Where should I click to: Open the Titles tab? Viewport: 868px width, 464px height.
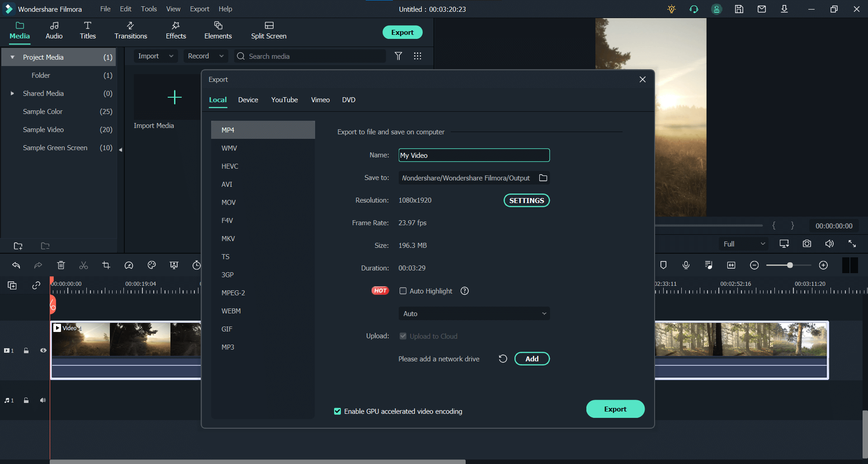point(88,31)
